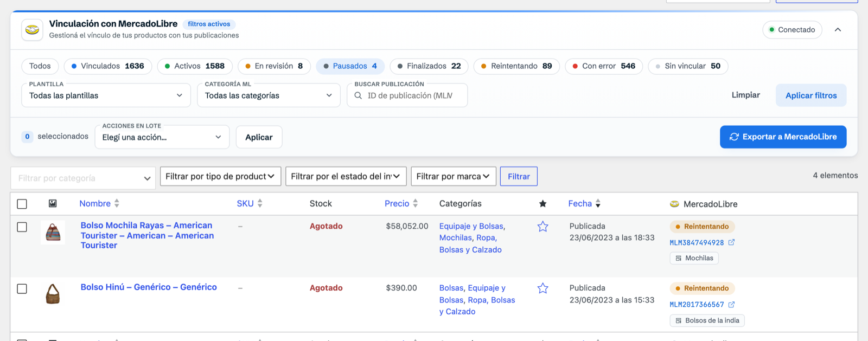Select the En revisión 8 filter
868x341 pixels.
pos(274,66)
